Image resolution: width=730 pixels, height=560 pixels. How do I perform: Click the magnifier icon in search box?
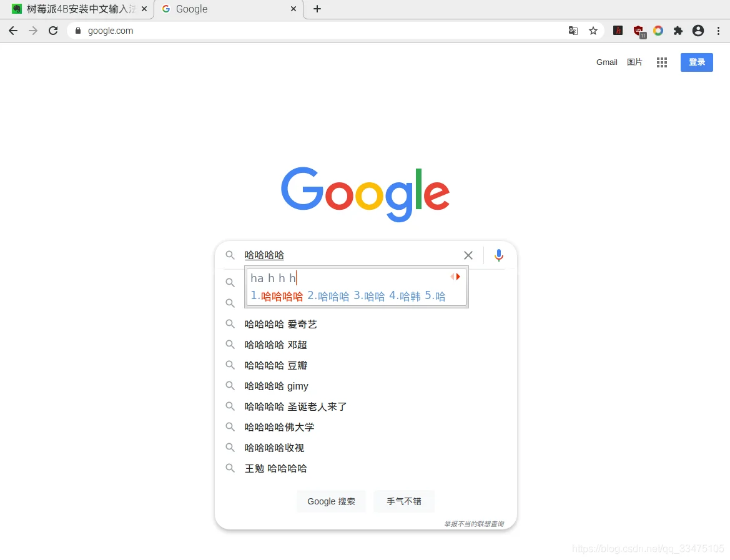click(x=230, y=255)
